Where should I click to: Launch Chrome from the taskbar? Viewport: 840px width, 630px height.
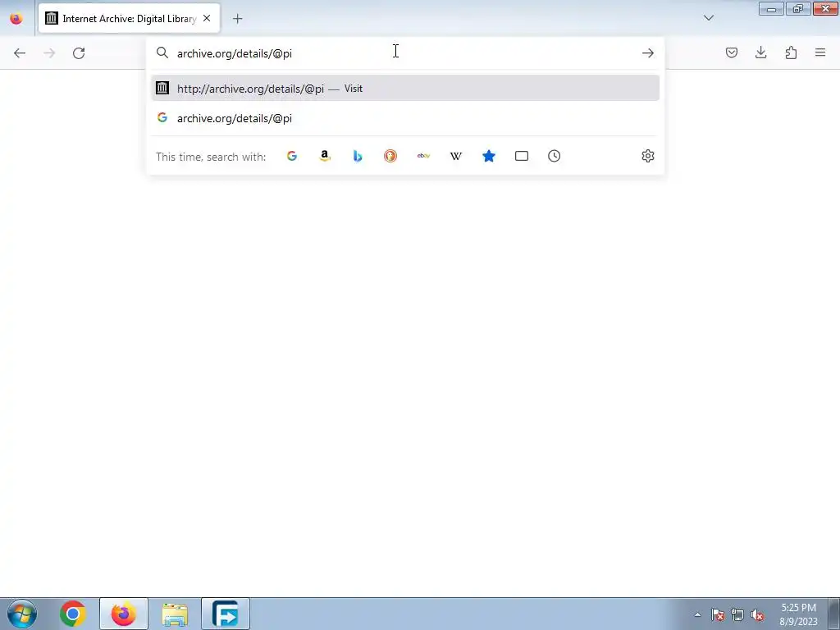tap(73, 614)
